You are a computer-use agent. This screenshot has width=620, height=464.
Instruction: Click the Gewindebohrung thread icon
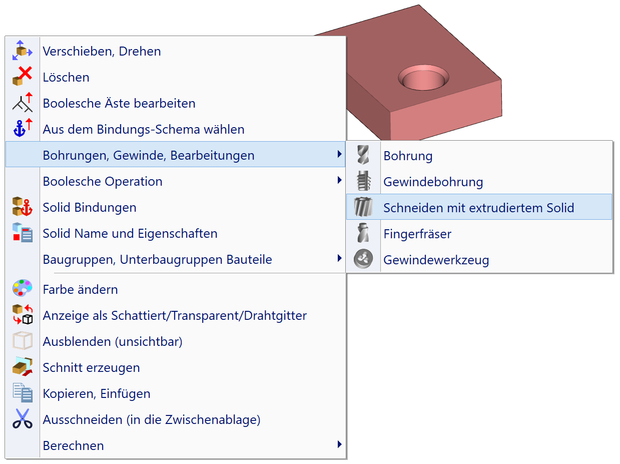pyautogui.click(x=363, y=182)
